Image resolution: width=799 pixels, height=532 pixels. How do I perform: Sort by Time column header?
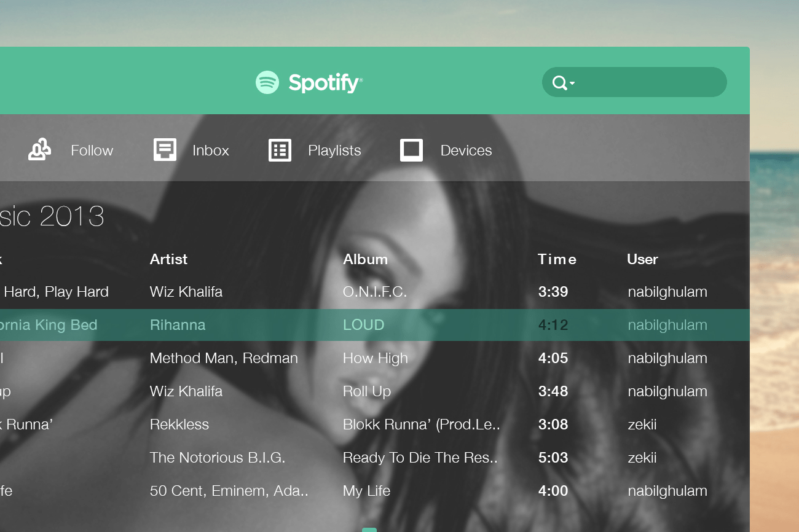[557, 259]
